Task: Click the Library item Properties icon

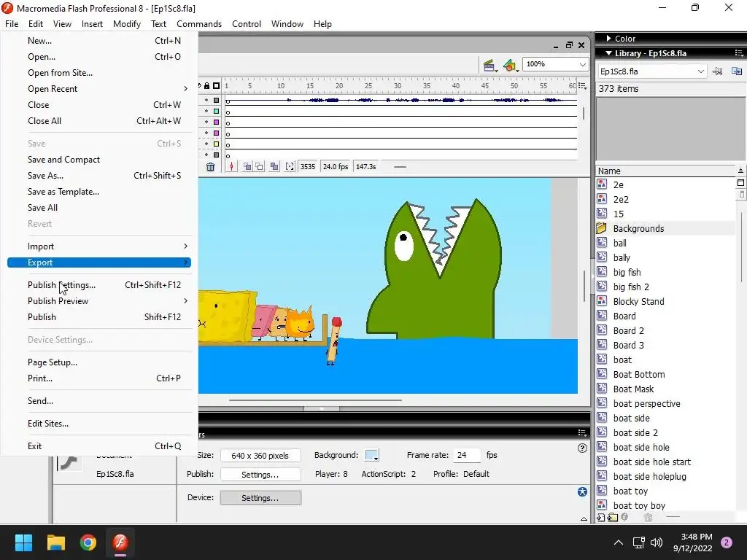Action: coord(624,517)
